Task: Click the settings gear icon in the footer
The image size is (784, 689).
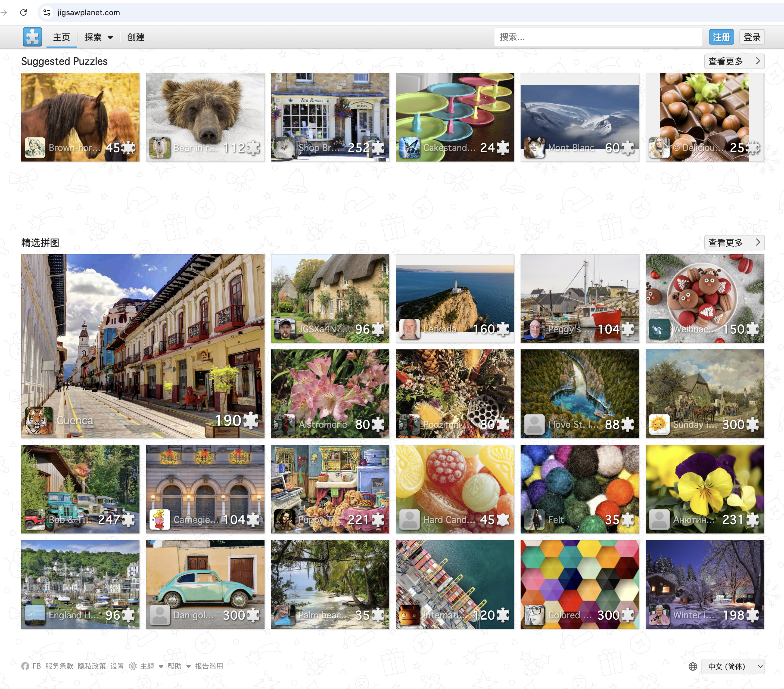Action: click(133, 666)
